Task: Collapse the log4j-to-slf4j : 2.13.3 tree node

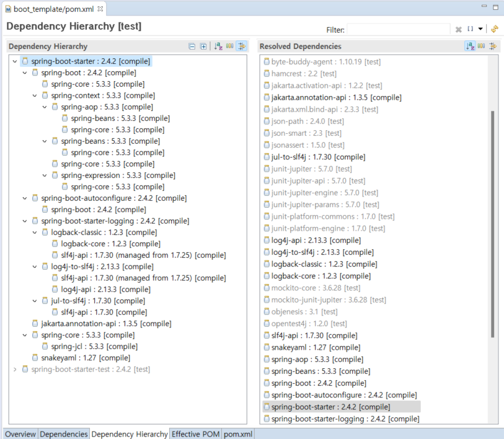Action: tap(35, 267)
